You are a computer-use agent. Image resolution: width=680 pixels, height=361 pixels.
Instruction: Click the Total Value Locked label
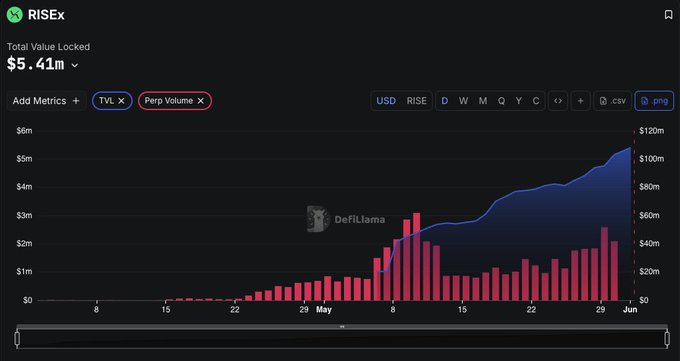(x=48, y=47)
